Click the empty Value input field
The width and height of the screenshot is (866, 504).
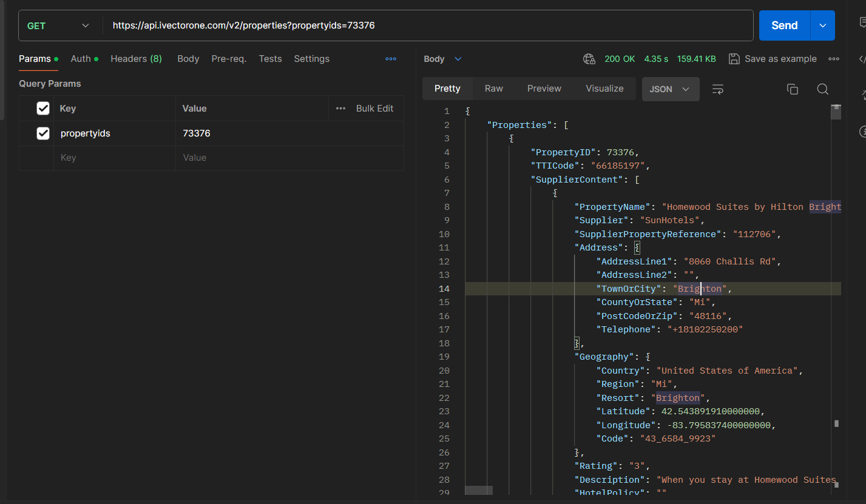point(289,158)
